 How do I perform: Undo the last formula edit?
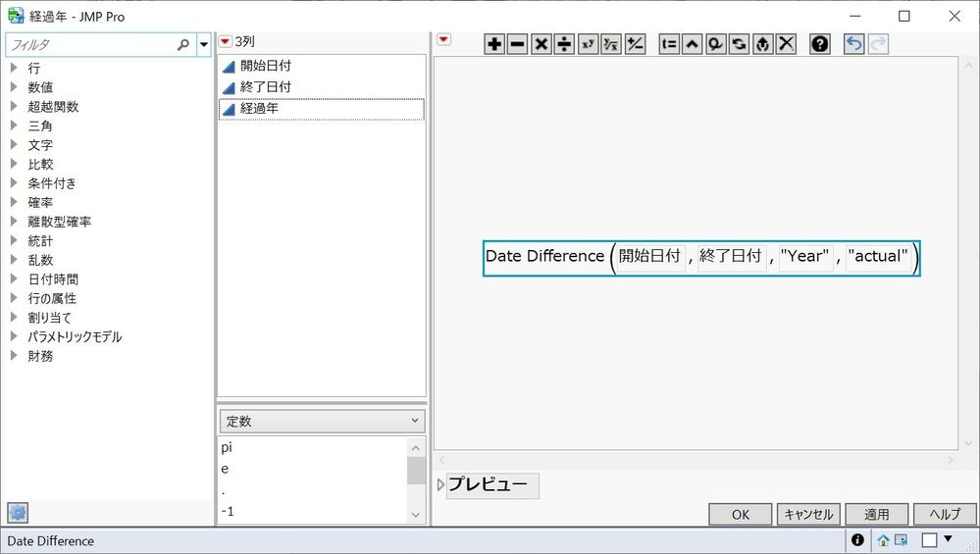(x=854, y=44)
